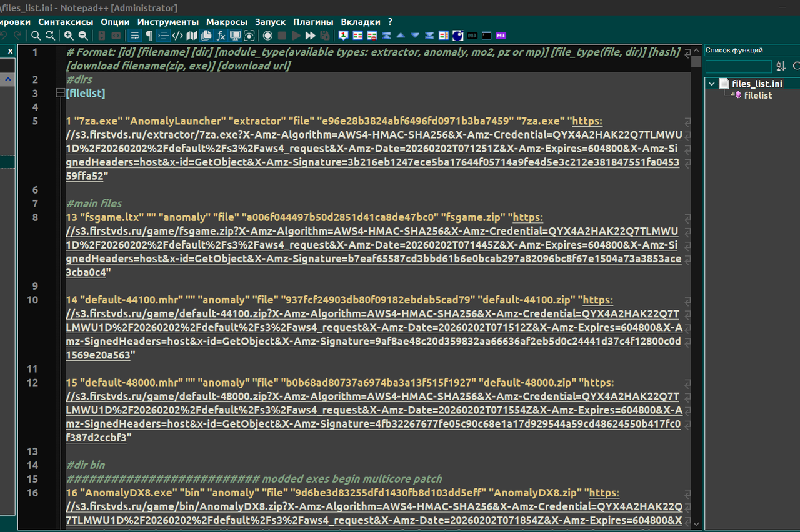The image size is (800, 532).
Task: Click the dark Markdown panel icon
Action: (x=472, y=36)
